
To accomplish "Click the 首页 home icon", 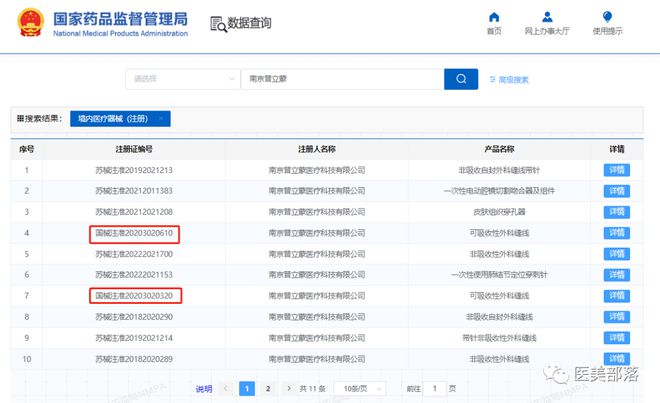I will (x=494, y=17).
